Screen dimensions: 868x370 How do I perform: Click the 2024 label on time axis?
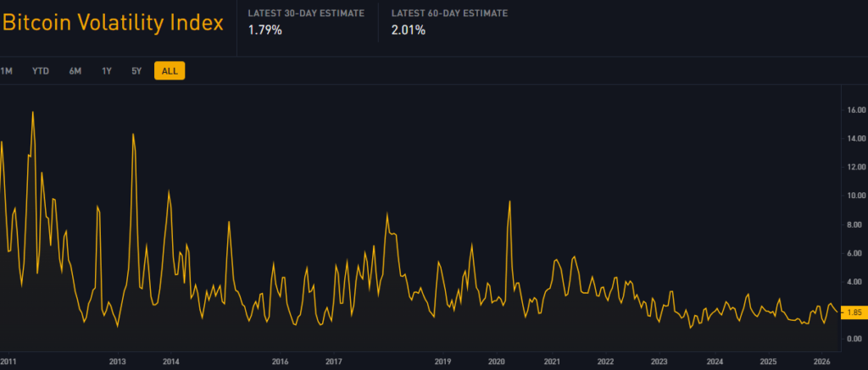tap(715, 361)
